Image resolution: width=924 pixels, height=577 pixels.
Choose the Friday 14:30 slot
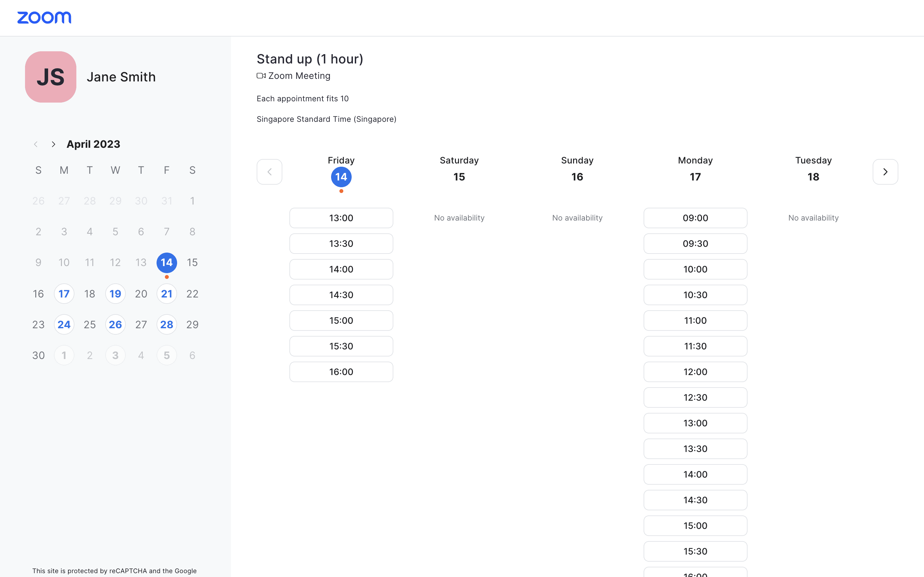tap(341, 295)
